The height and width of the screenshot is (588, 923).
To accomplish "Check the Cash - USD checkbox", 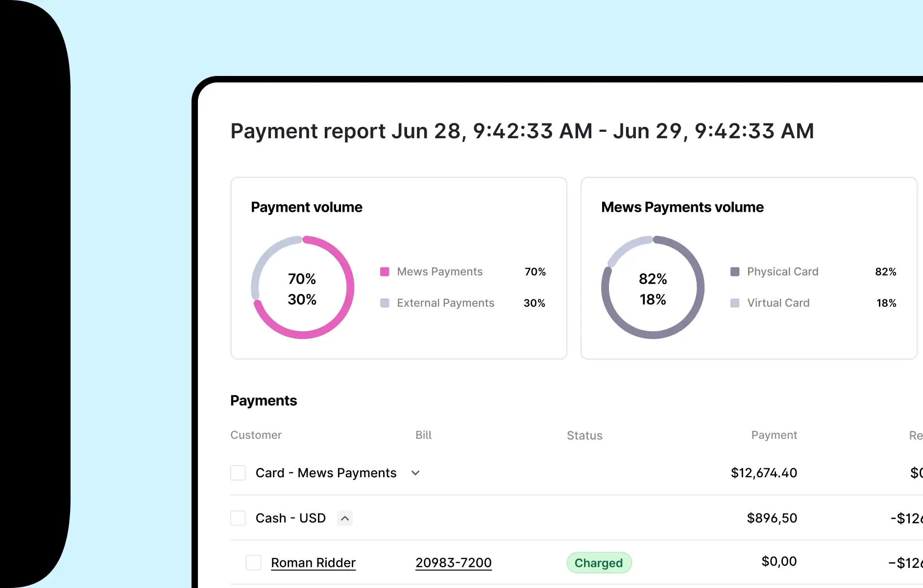I will click(x=238, y=518).
